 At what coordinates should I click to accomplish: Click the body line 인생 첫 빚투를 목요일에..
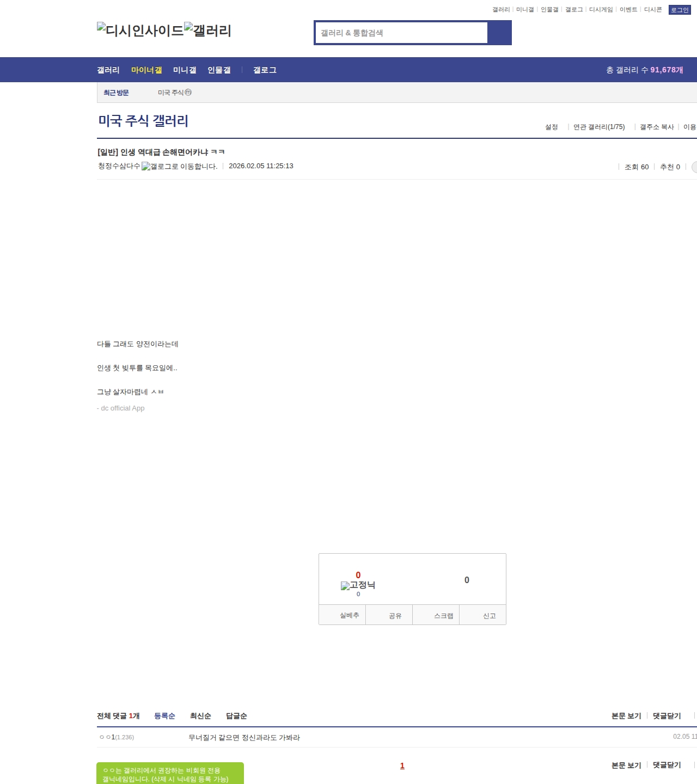point(137,368)
